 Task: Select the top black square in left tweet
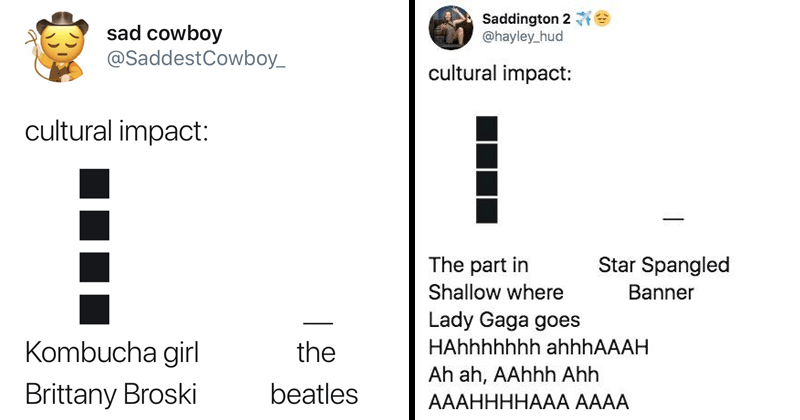point(95,184)
